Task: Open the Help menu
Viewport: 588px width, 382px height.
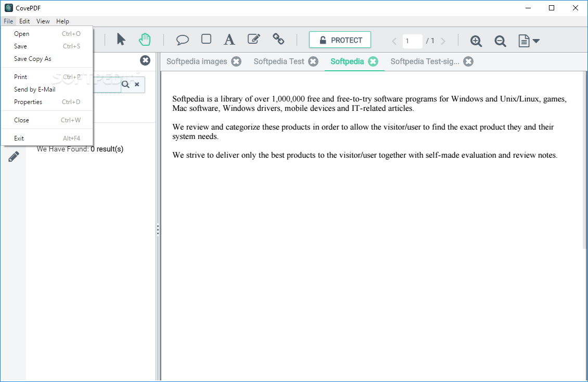Action: 62,21
